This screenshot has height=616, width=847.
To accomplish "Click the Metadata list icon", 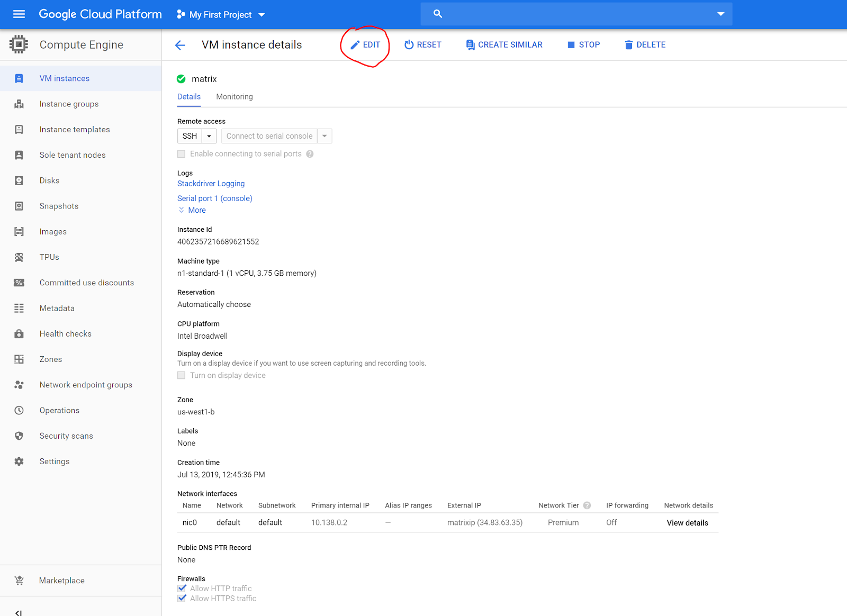I will (19, 308).
